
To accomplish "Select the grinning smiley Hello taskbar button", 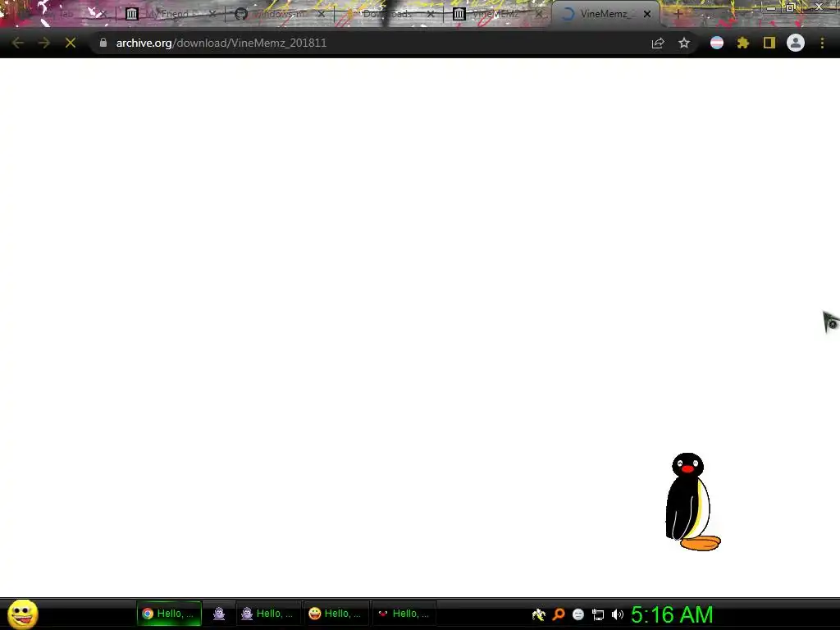I will (336, 614).
